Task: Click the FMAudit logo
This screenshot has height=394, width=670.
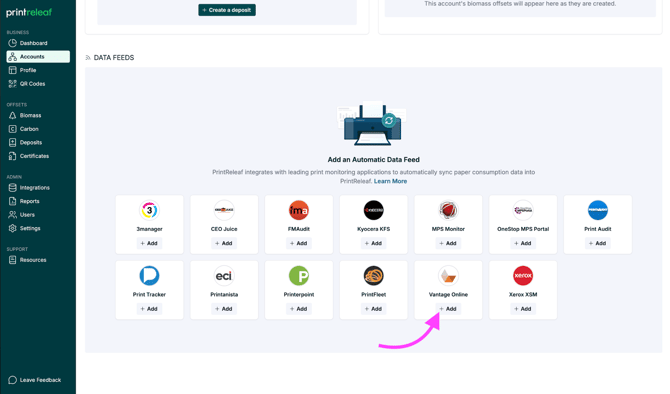Action: pos(299,210)
